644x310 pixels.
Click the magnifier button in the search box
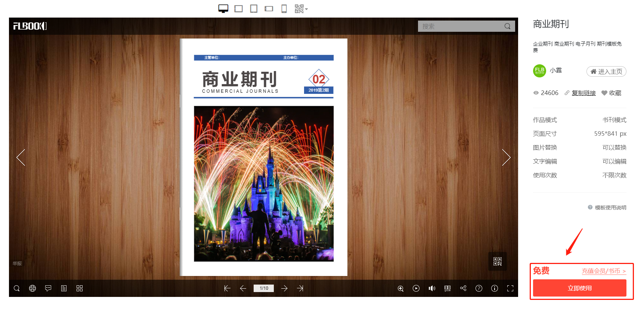pyautogui.click(x=507, y=26)
